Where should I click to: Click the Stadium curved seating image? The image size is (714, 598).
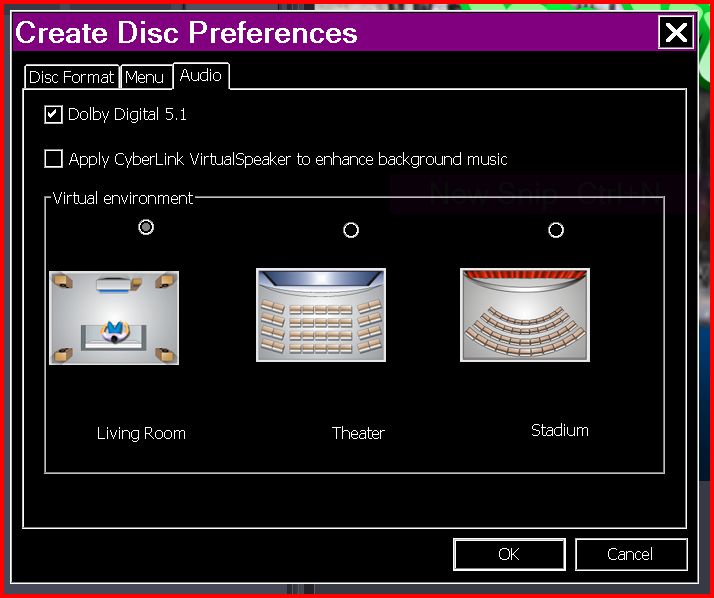click(524, 314)
